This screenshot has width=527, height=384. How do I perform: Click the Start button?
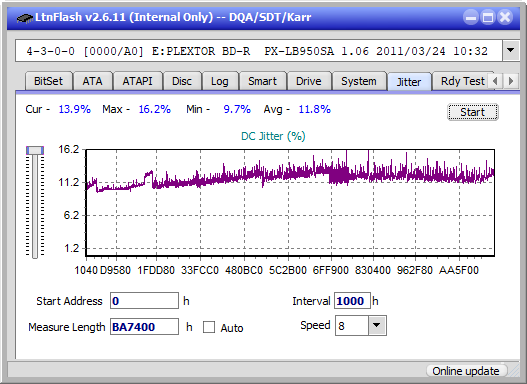coord(473,112)
